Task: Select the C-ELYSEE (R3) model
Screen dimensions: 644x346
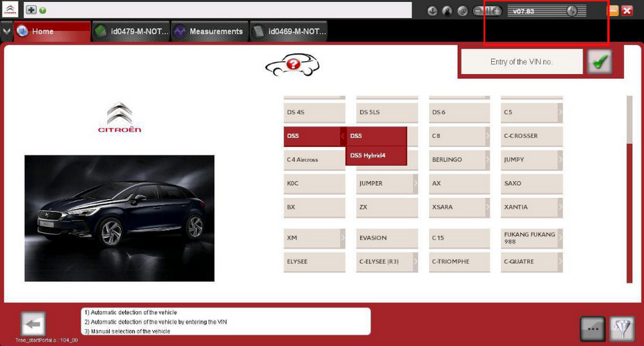Action: tap(387, 261)
